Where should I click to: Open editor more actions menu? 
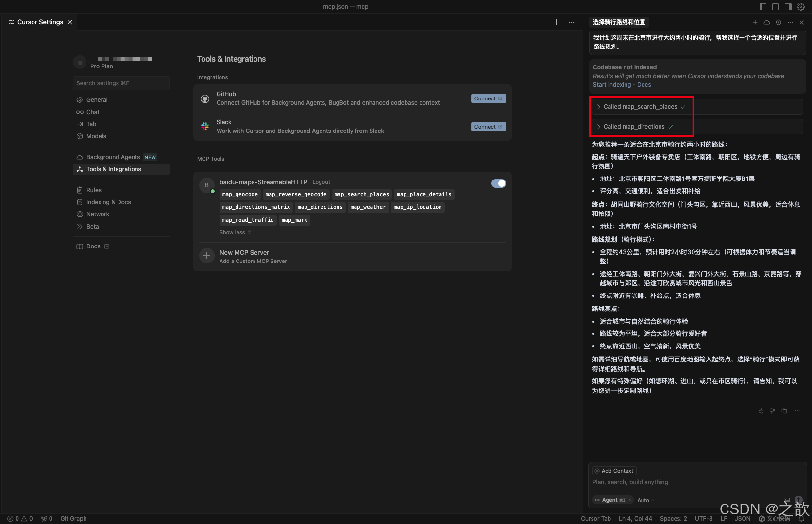572,22
